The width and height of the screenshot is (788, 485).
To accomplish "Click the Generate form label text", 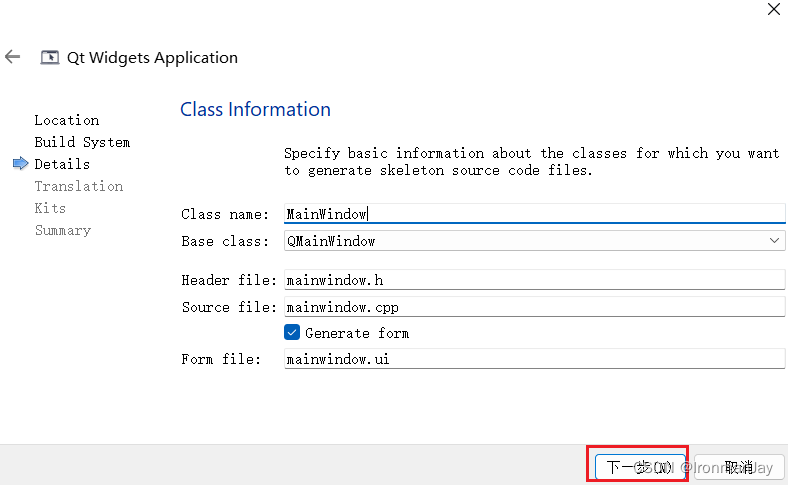I will 357,333.
